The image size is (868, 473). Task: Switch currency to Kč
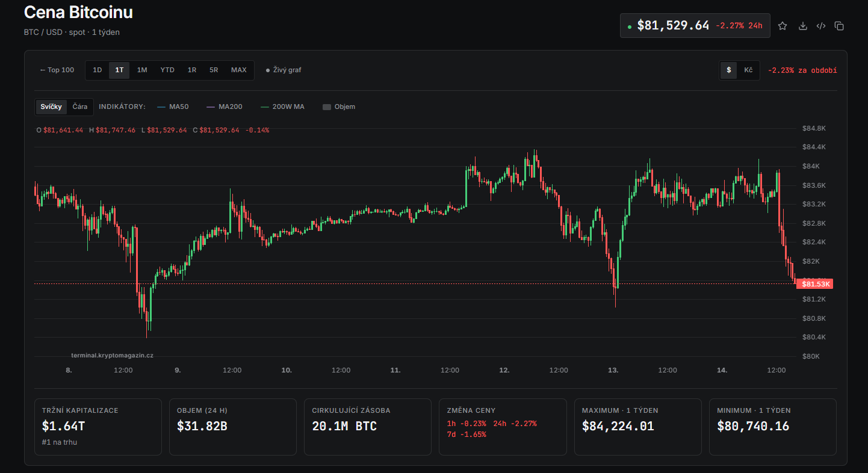(x=748, y=70)
